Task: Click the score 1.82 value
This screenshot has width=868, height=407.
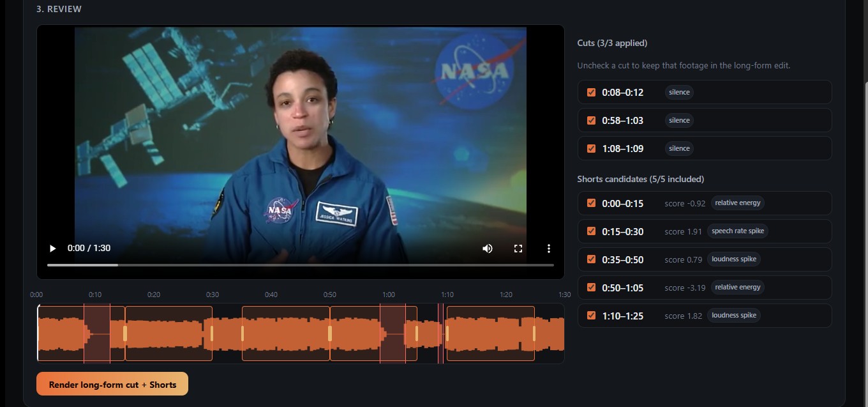Action: (x=683, y=316)
